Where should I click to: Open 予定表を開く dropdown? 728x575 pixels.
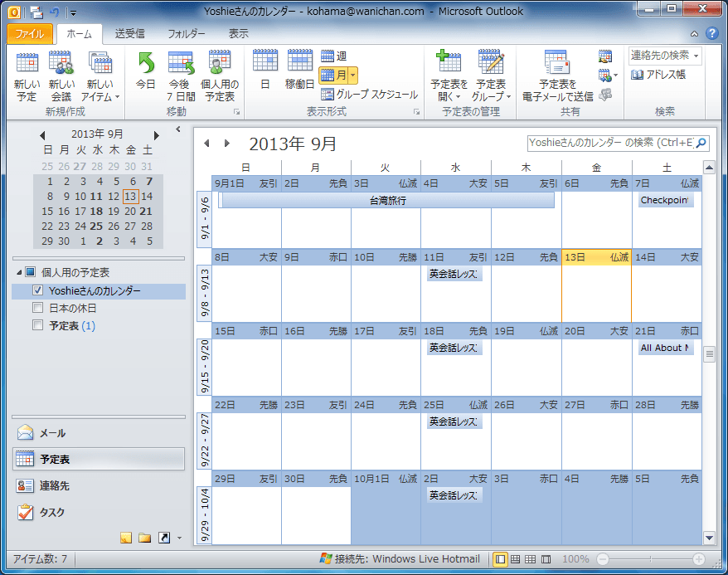click(449, 76)
